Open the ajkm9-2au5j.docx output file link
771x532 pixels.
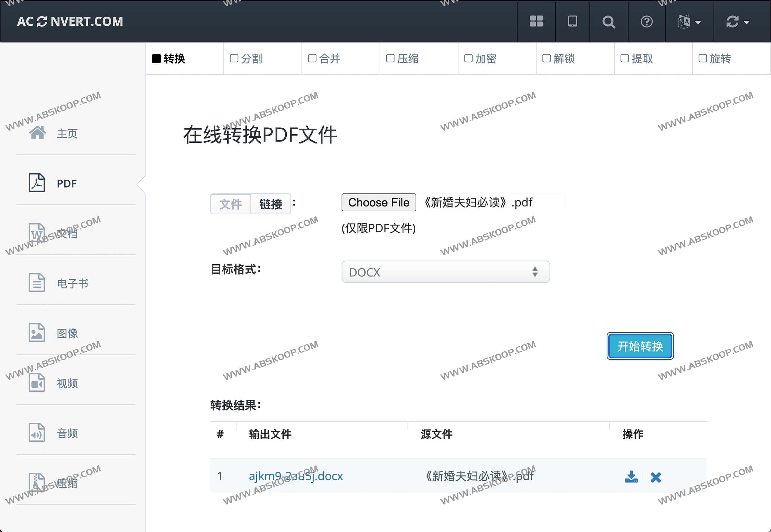tap(296, 476)
